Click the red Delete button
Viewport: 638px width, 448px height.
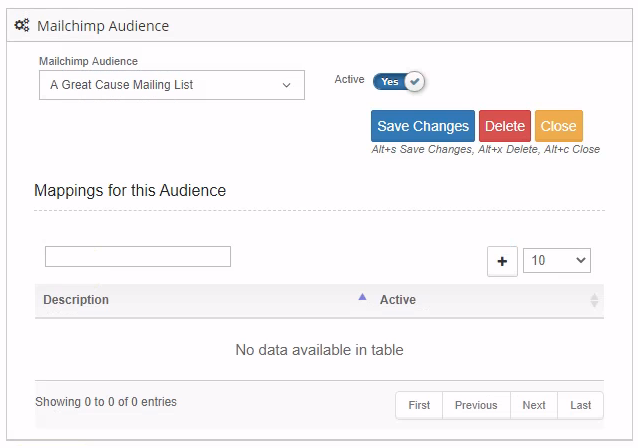(x=505, y=126)
